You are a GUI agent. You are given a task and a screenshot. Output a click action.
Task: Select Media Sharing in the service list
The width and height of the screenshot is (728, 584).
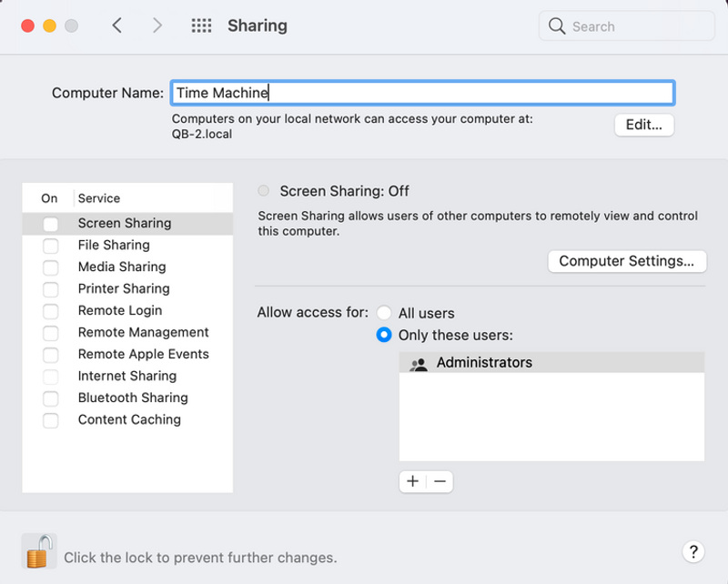point(122,267)
